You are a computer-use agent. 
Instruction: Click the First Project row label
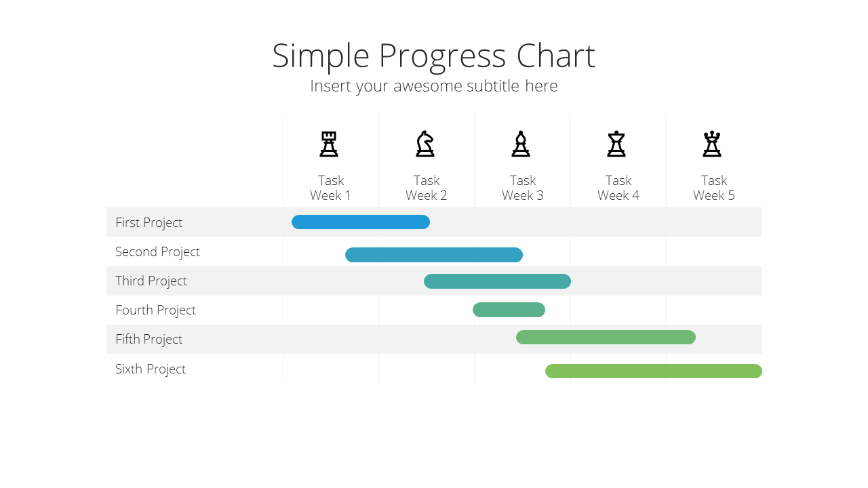click(149, 222)
